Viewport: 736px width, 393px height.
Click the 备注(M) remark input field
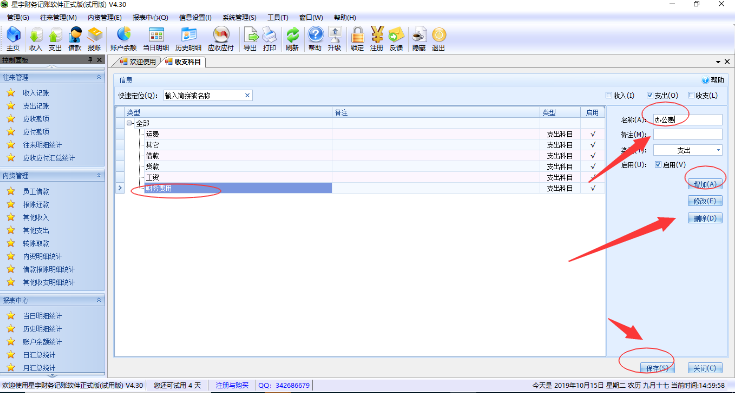[x=688, y=134]
